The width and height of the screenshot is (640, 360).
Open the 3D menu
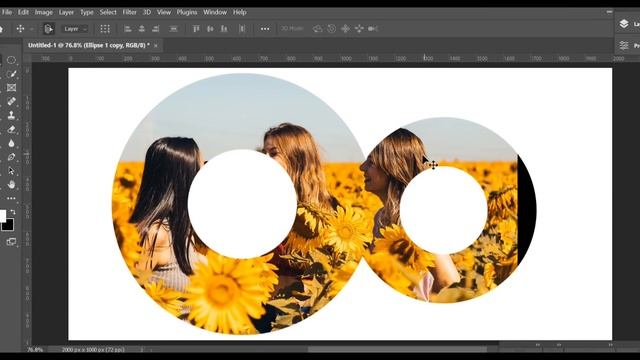pos(147,12)
